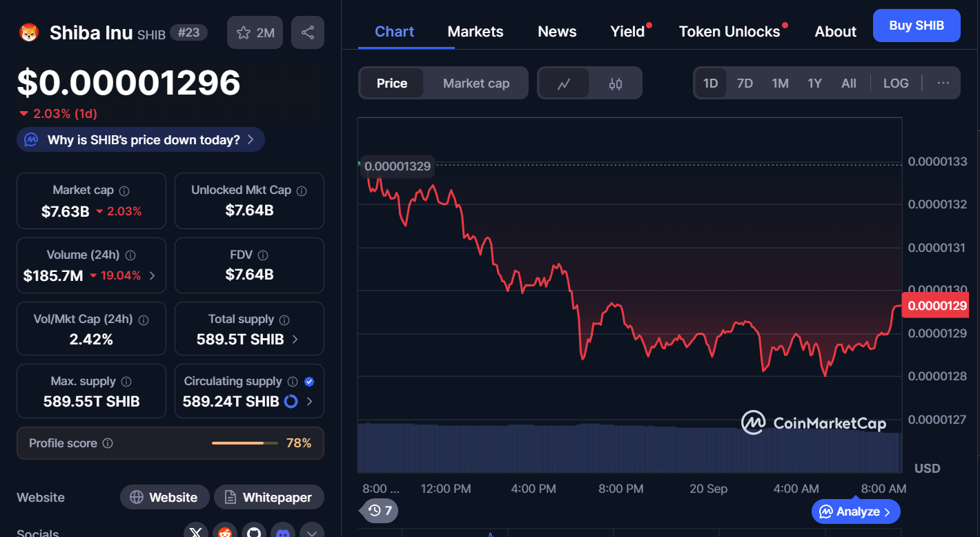The height and width of the screenshot is (537, 980).
Task: Switch to candlestick chart icon
Action: pos(616,84)
